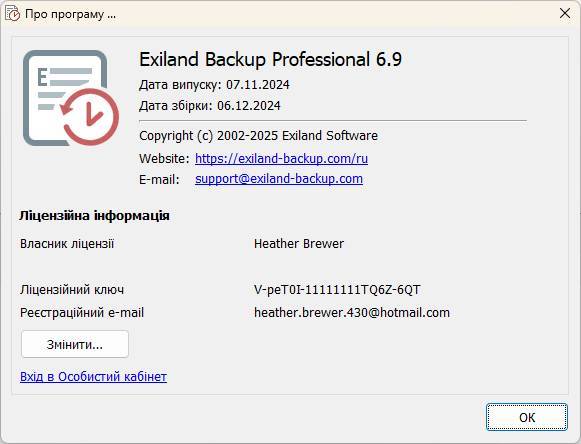Click the Реєстраційний e-mail label
The image size is (581, 444).
82,312
